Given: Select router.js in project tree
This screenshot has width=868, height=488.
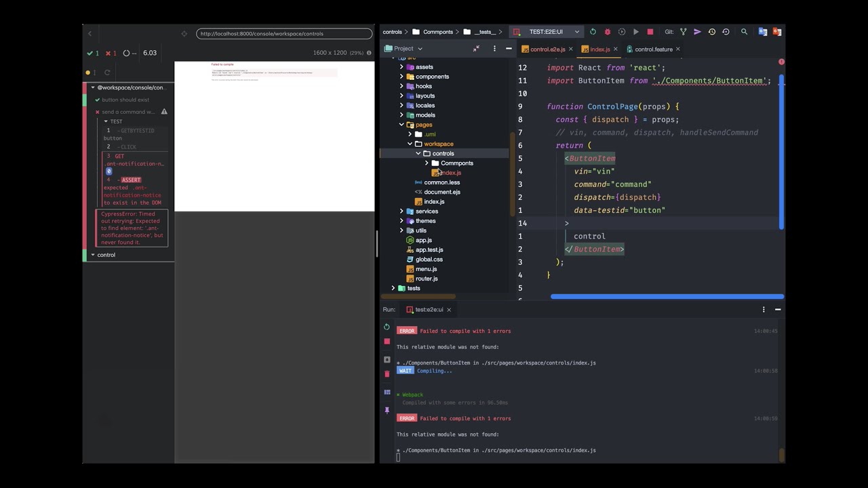Looking at the screenshot, I should pos(426,279).
